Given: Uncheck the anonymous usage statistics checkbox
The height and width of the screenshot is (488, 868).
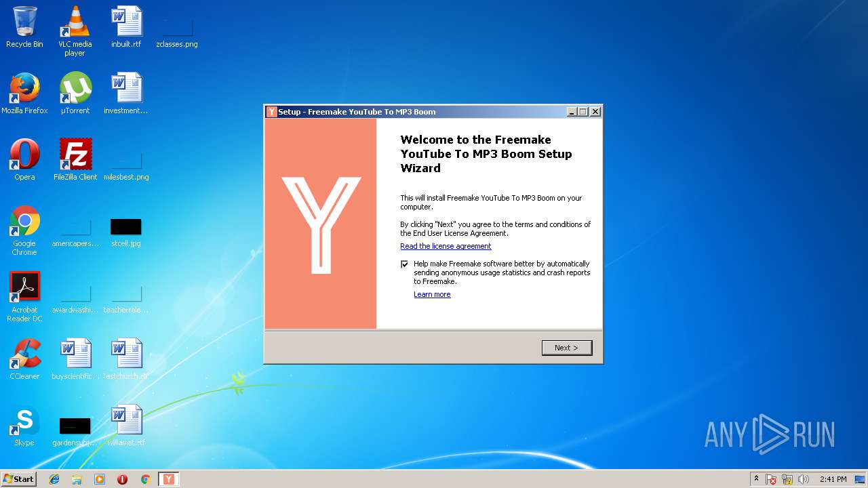Looking at the screenshot, I should 405,264.
